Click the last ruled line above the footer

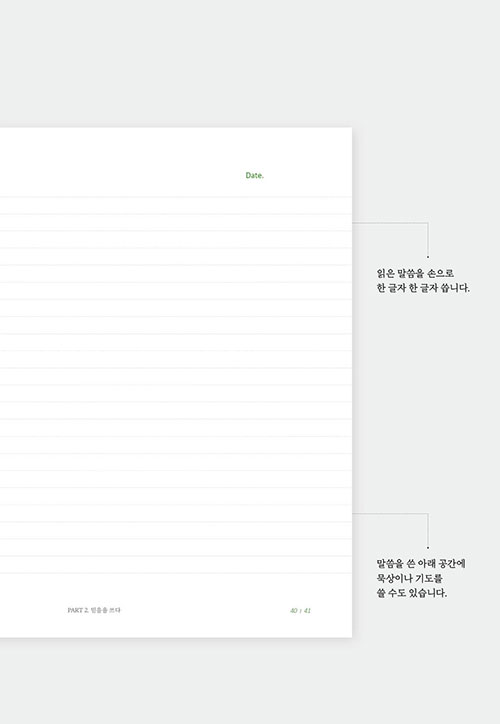[x=176, y=573]
